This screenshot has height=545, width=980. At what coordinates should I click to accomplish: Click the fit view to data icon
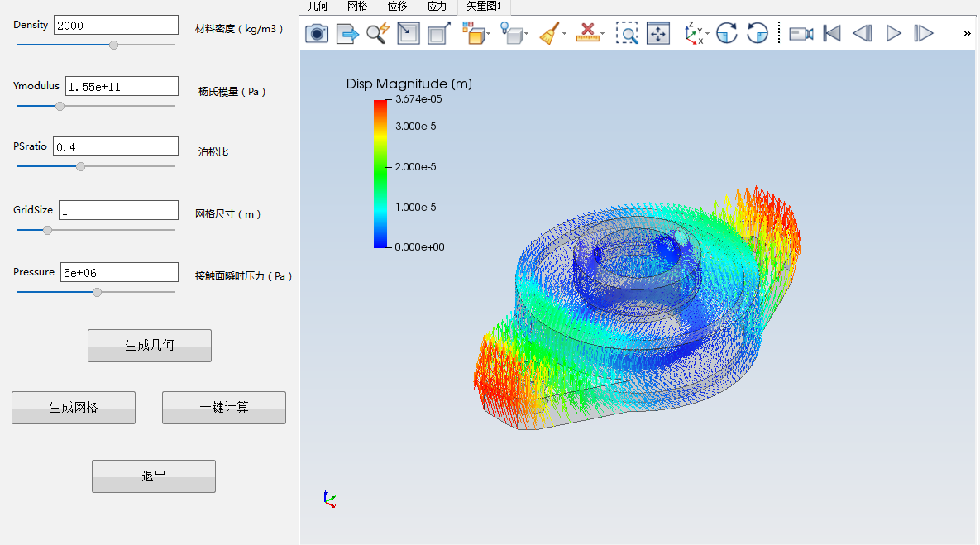coord(658,34)
